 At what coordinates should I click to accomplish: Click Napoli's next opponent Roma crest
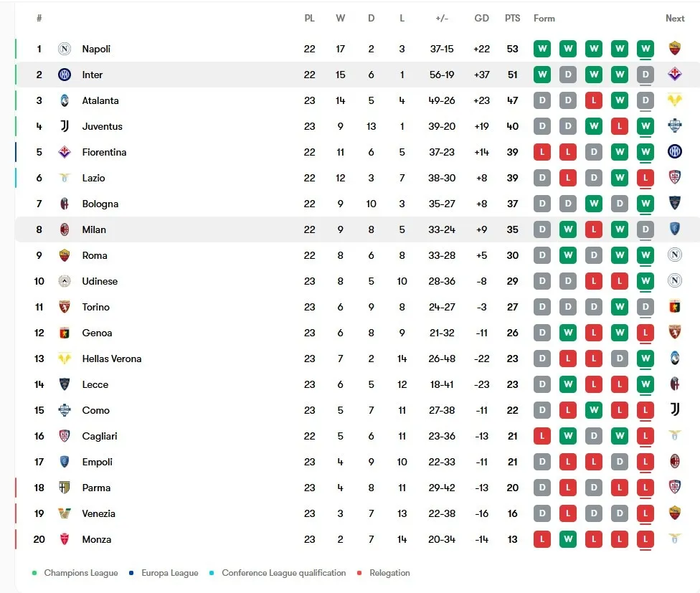(675, 48)
